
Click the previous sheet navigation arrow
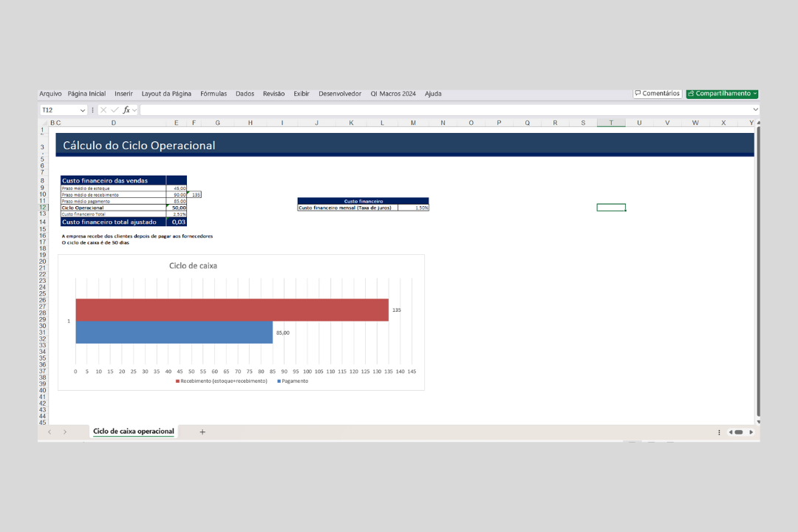(50, 432)
